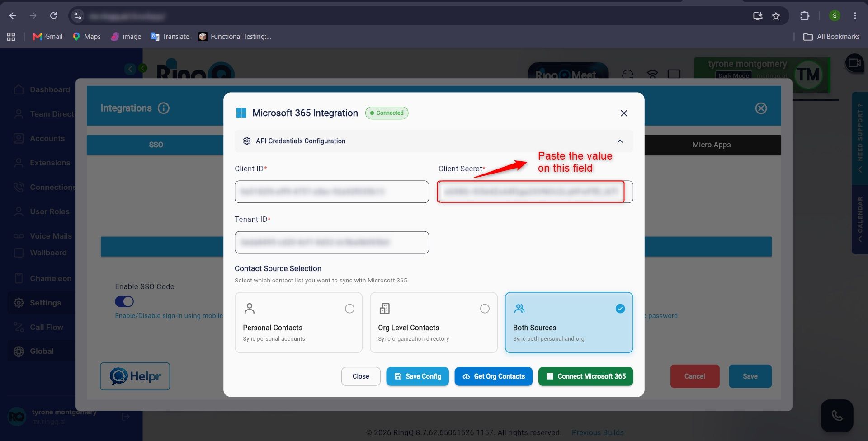The height and width of the screenshot is (441, 868).
Task: Click the API Credentials gear icon
Action: 247,141
